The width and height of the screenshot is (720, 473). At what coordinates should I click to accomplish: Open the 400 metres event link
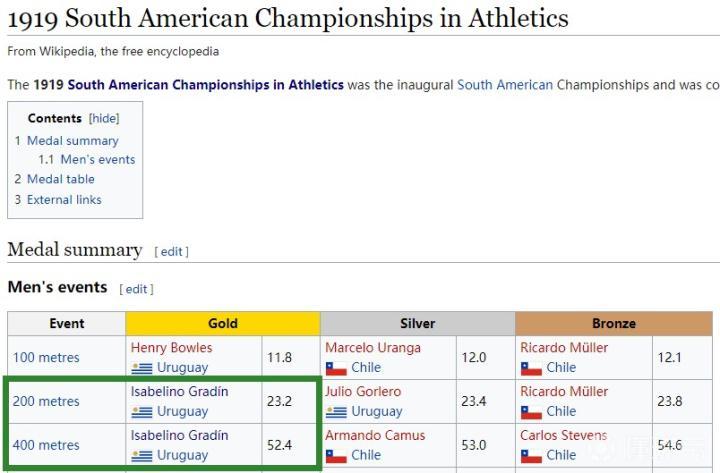point(46,445)
